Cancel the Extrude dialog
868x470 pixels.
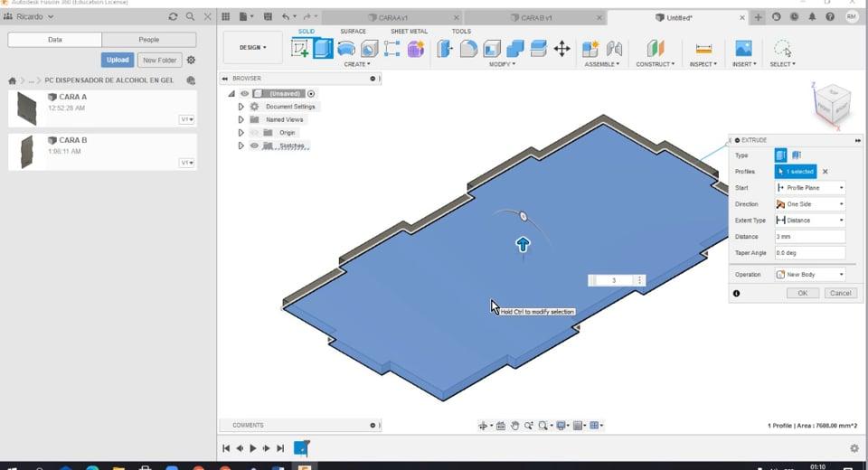click(x=840, y=294)
